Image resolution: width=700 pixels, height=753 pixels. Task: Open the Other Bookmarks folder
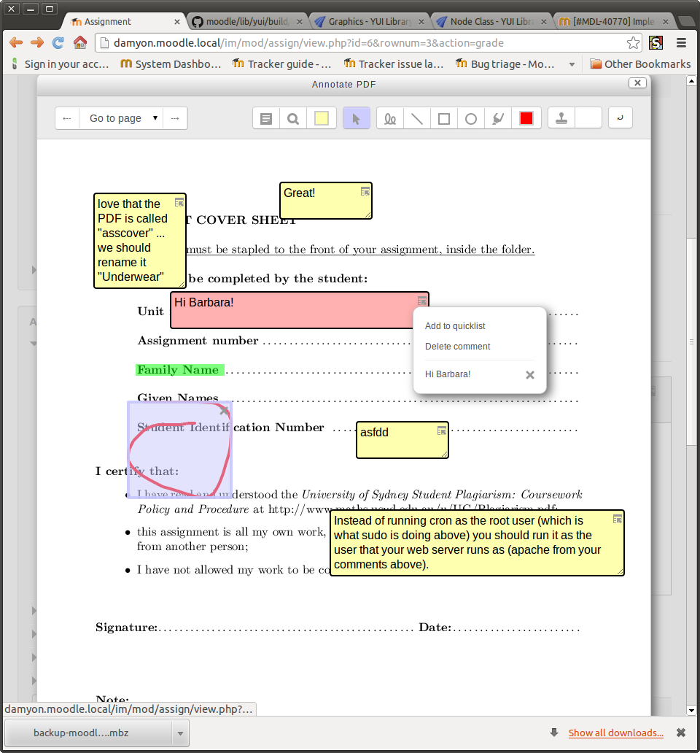pos(640,64)
